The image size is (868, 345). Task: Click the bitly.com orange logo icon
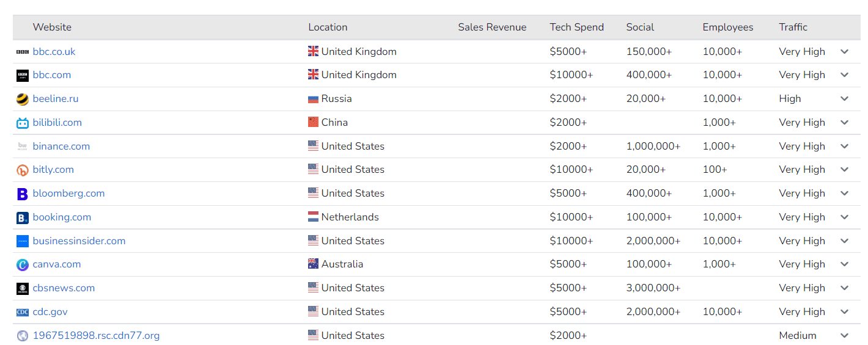[23, 170]
